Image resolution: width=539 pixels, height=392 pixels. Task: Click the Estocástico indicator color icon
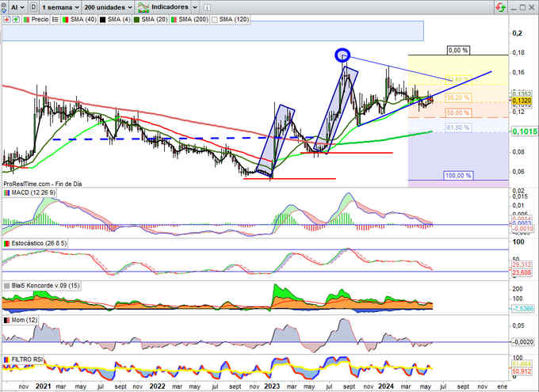(6, 244)
